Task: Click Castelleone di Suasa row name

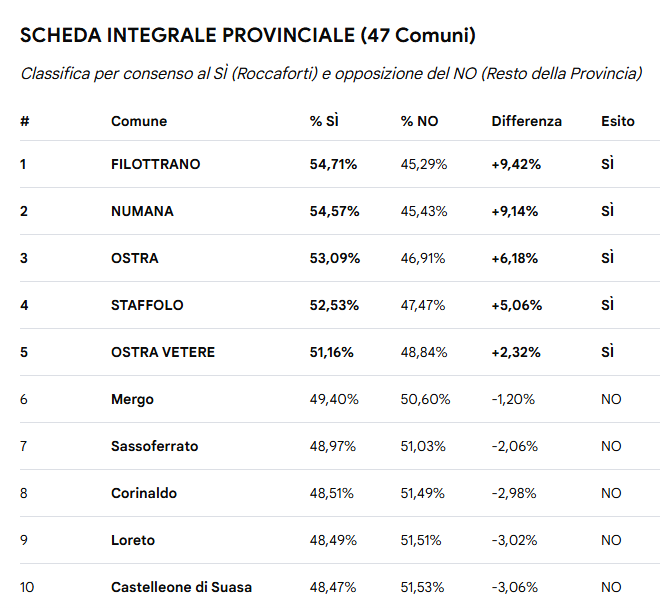Action: 181,587
